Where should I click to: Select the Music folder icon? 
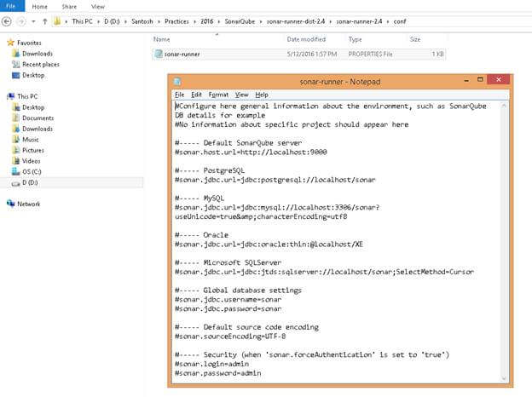16,139
